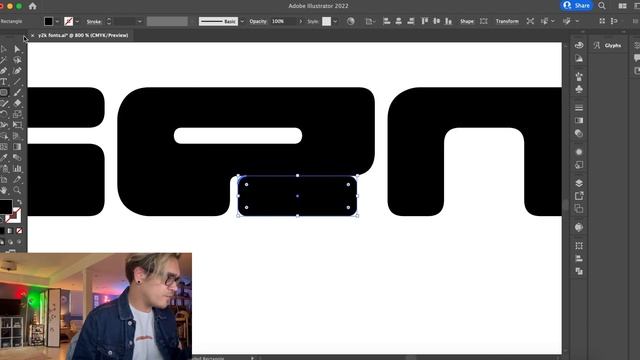Screen dimensions: 640x360
Task: Select the Magic Wand tool
Action: click(4, 60)
